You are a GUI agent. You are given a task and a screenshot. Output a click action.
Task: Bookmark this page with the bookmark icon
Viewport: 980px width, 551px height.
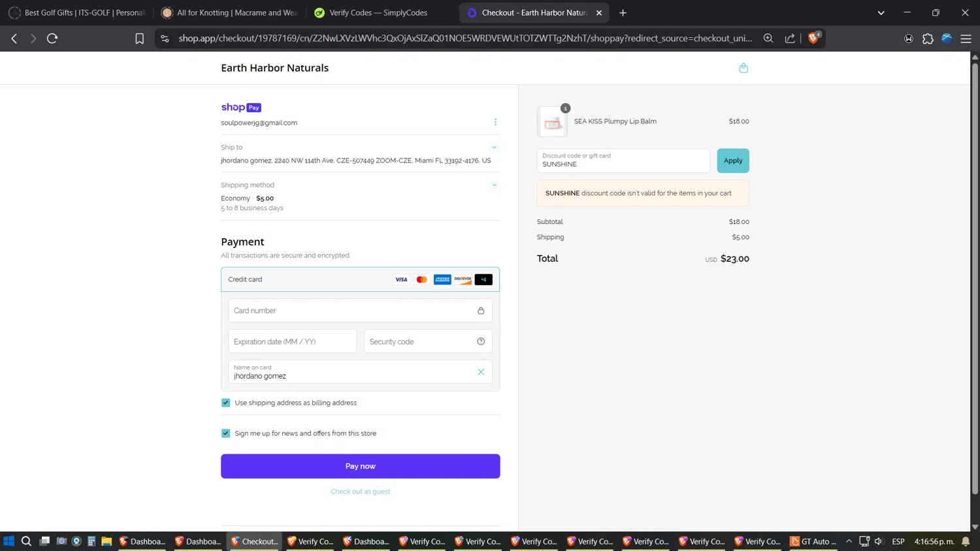tap(139, 39)
